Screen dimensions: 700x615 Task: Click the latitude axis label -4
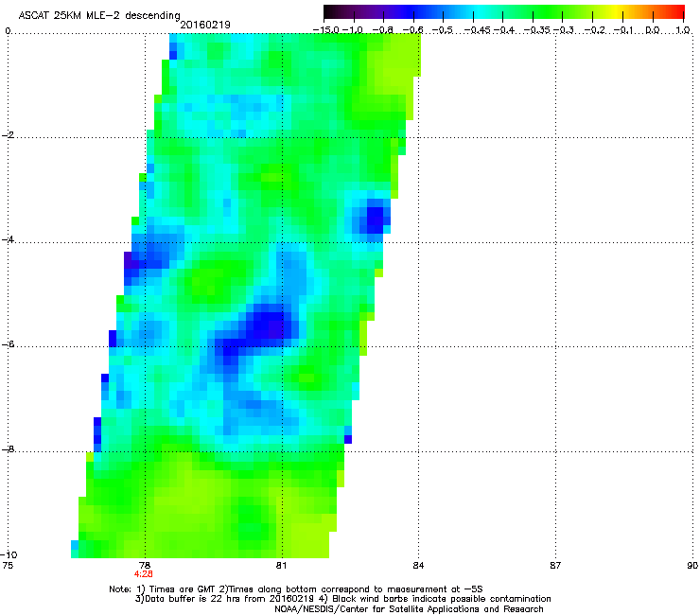click(x=8, y=239)
